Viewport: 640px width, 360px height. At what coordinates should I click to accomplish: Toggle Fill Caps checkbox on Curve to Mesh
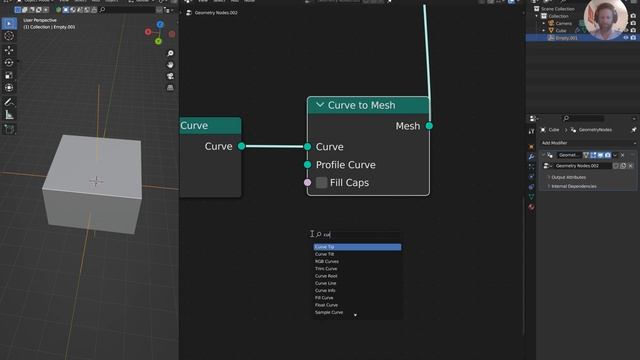[322, 182]
